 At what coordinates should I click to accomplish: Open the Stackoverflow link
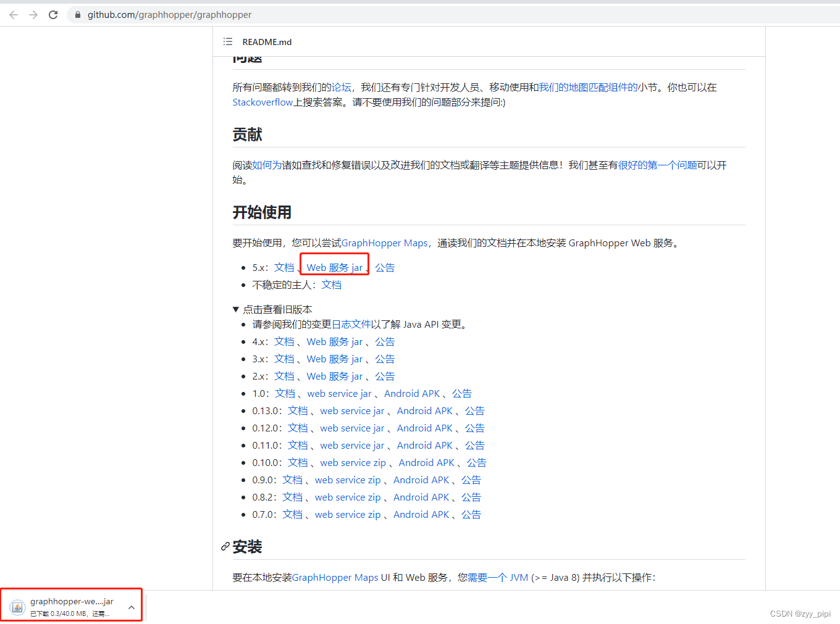(x=262, y=102)
